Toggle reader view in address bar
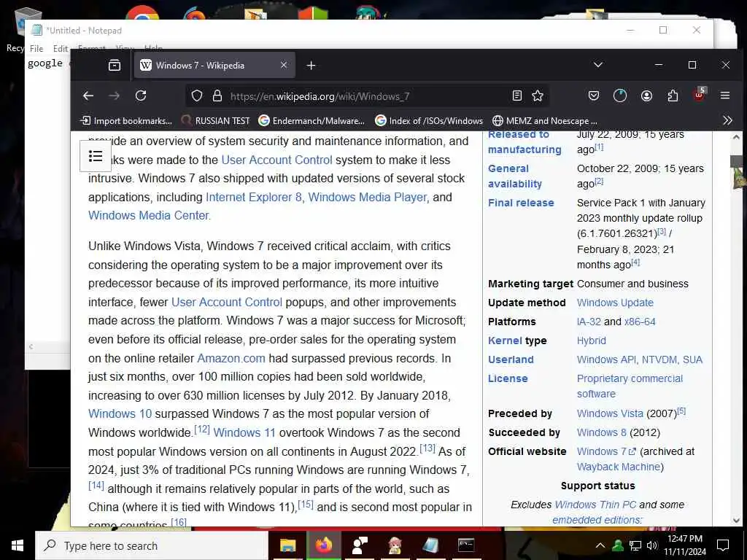 [517, 96]
